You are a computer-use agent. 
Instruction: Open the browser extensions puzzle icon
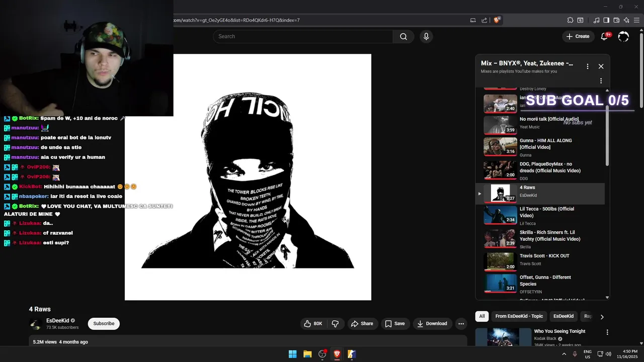[x=570, y=20]
